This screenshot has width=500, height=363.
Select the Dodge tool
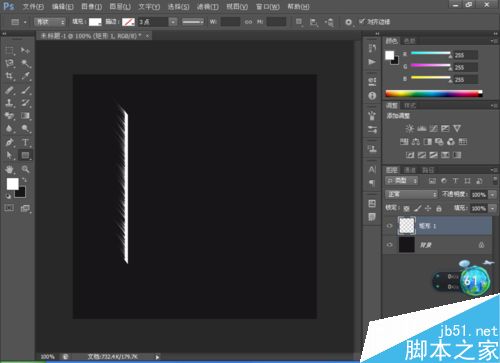click(x=25, y=129)
